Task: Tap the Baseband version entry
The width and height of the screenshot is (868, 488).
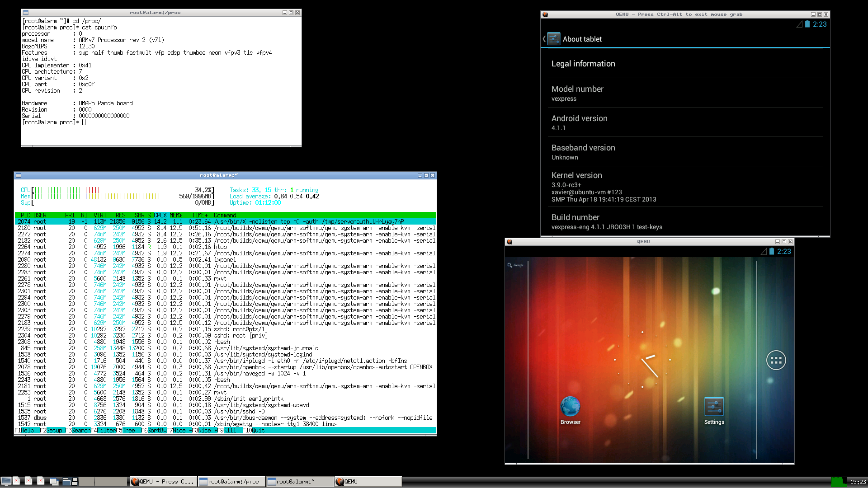Action: pyautogui.click(x=685, y=152)
